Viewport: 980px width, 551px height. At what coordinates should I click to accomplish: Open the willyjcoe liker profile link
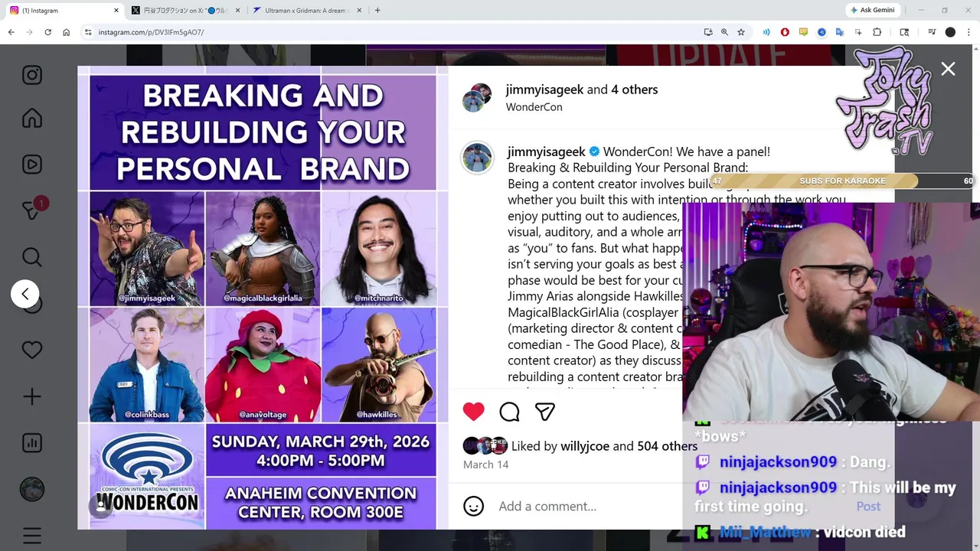point(586,446)
